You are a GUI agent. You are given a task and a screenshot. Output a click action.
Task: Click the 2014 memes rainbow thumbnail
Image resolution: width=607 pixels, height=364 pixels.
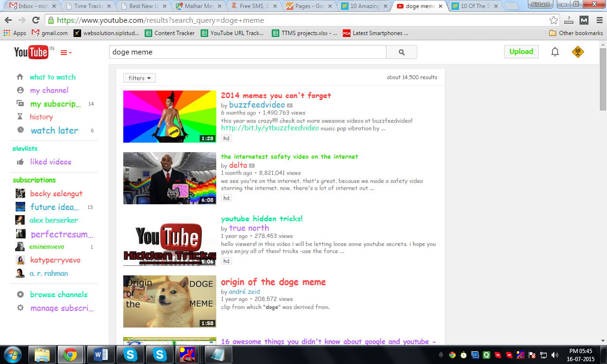(170, 117)
